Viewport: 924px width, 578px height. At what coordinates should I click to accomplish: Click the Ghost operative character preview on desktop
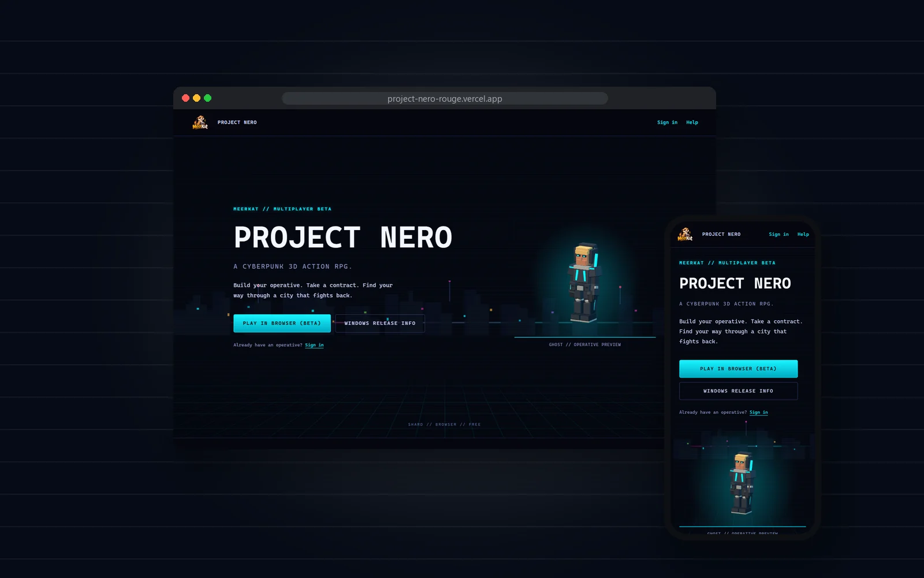pyautogui.click(x=584, y=283)
